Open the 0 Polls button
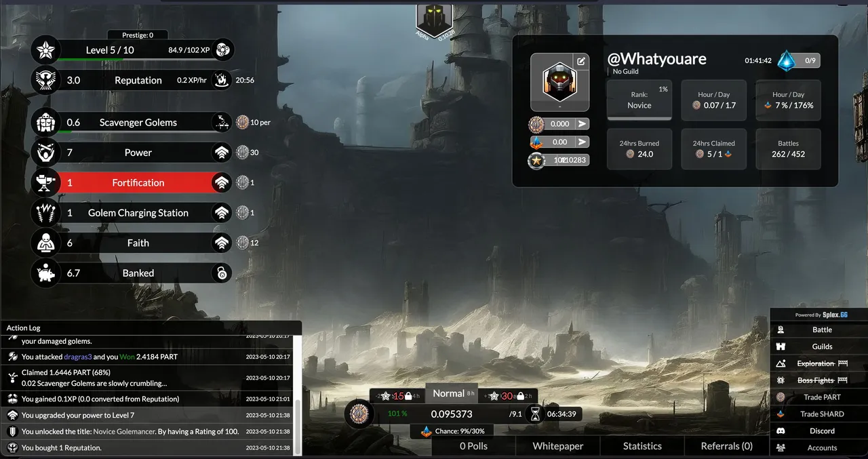This screenshot has width=868, height=459. coord(473,445)
